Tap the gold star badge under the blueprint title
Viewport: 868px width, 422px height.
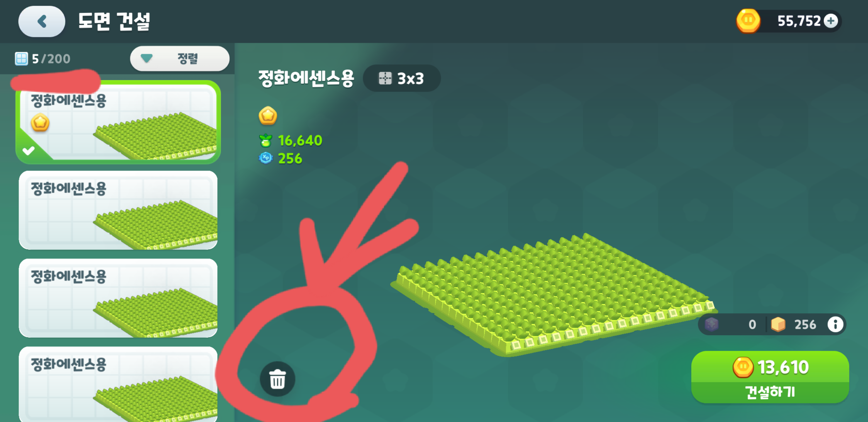click(x=267, y=115)
